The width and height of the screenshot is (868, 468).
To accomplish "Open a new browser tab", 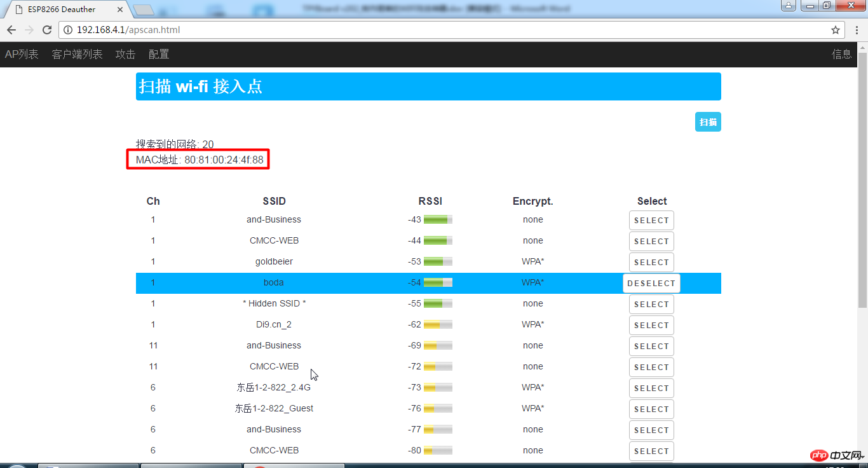I will pyautogui.click(x=144, y=10).
